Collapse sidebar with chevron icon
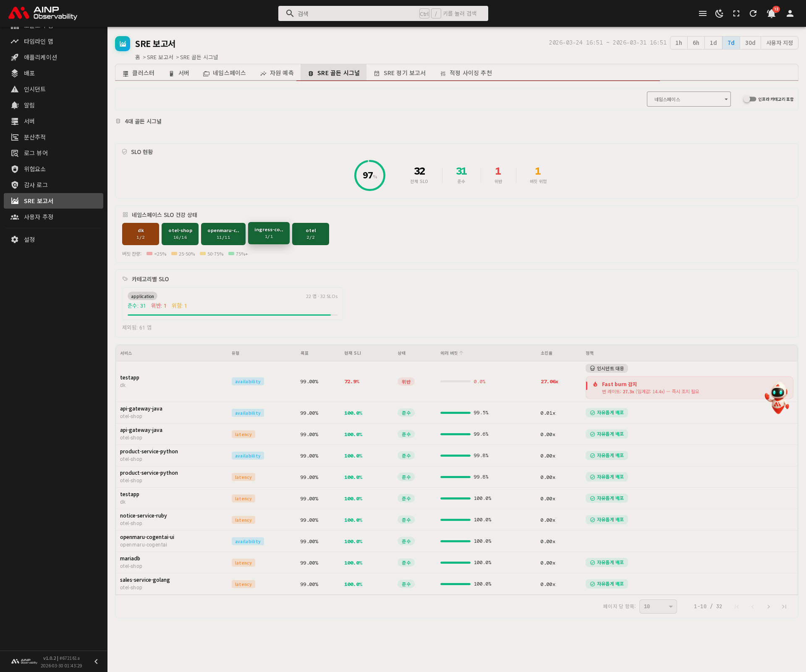The height and width of the screenshot is (672, 806). click(x=96, y=662)
